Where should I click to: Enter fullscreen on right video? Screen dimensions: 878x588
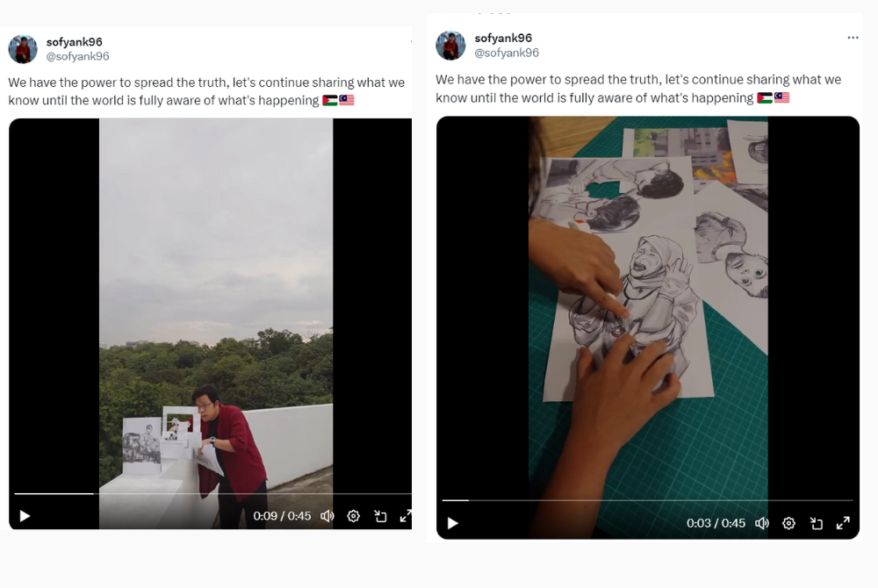(843, 523)
